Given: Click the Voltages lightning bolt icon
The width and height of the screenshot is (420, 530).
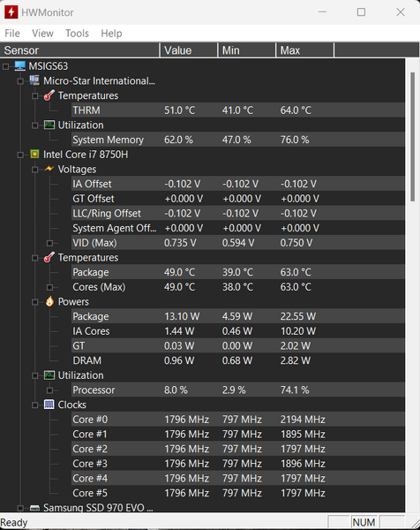Looking at the screenshot, I should tap(49, 169).
